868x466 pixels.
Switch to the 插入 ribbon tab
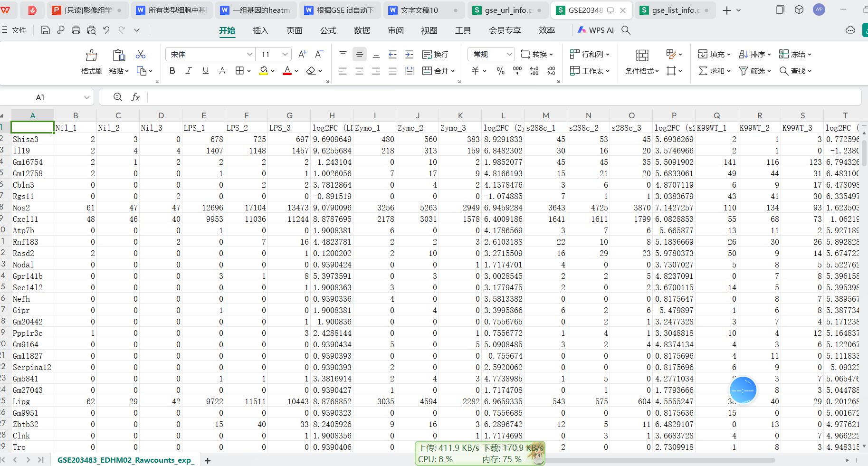click(x=260, y=30)
